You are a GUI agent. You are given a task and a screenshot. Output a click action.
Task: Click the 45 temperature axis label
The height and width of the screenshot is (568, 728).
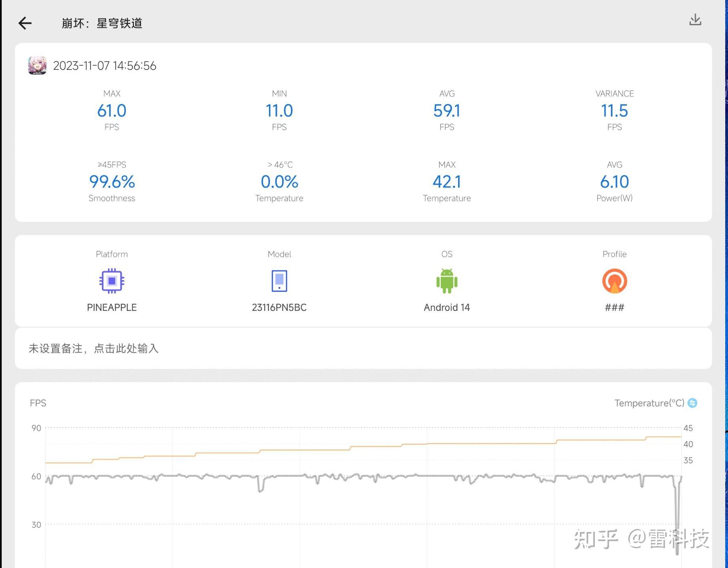pos(688,428)
